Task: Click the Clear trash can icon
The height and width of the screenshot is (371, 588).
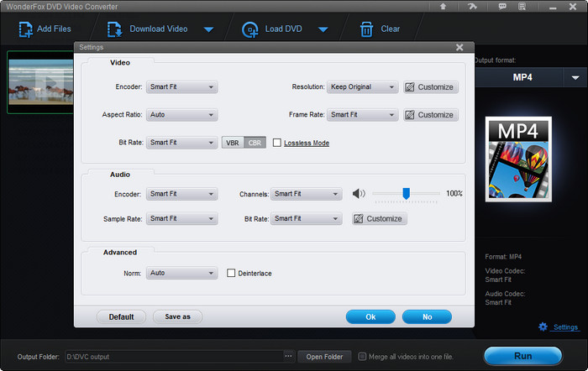Action: point(366,29)
